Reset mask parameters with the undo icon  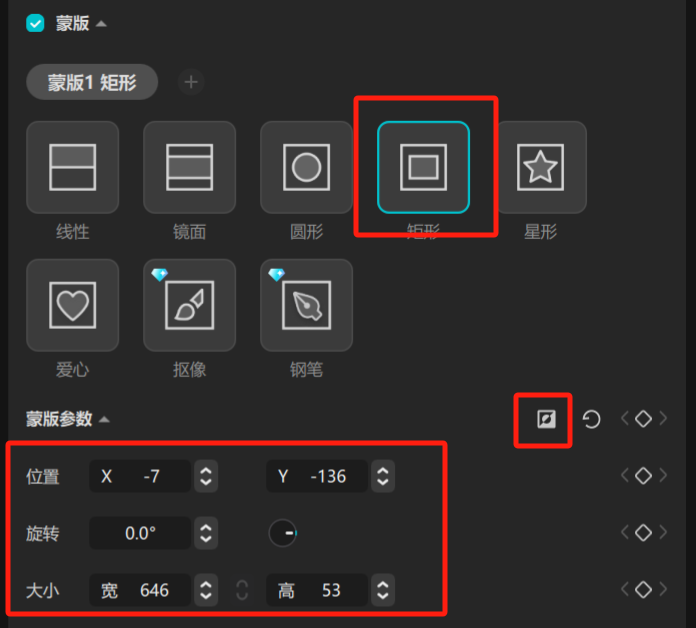591,419
